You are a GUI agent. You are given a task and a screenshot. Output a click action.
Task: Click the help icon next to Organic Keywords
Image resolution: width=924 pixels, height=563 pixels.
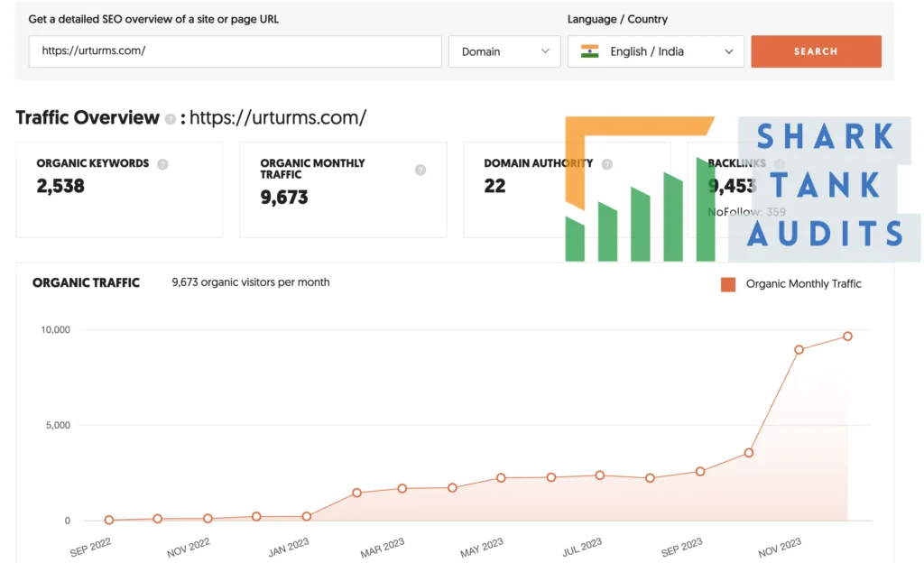click(162, 164)
